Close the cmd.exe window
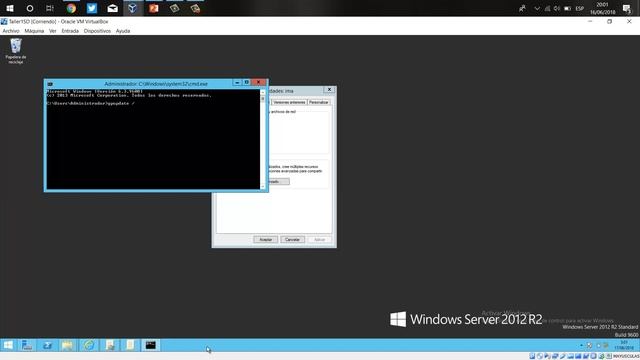The image size is (640, 360). pyautogui.click(x=258, y=82)
